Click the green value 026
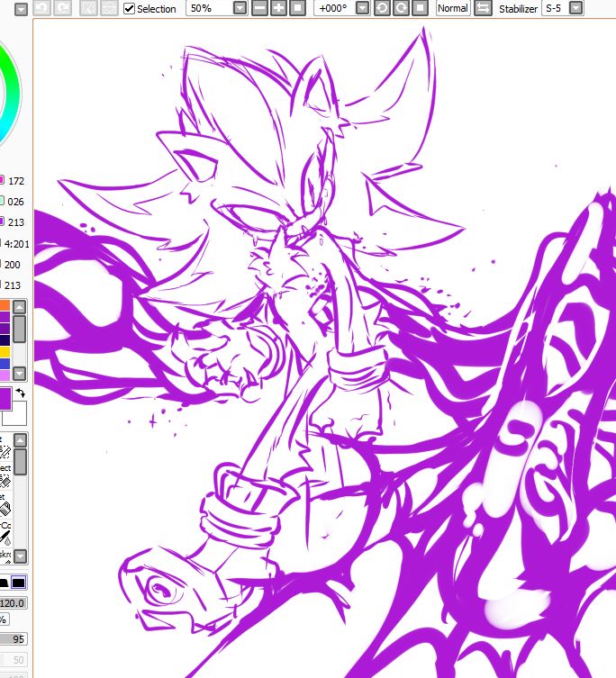Screen dimensions: 616x678 pos(15,202)
